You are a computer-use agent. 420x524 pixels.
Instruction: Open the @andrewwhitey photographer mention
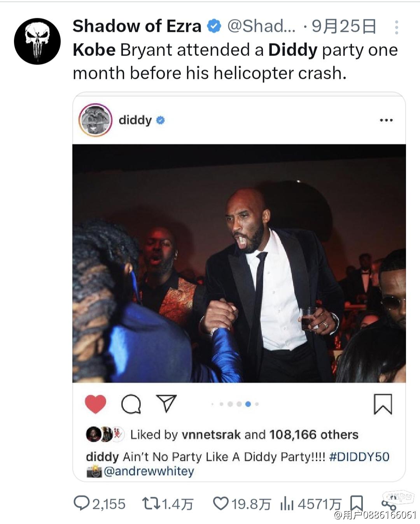coord(149,471)
